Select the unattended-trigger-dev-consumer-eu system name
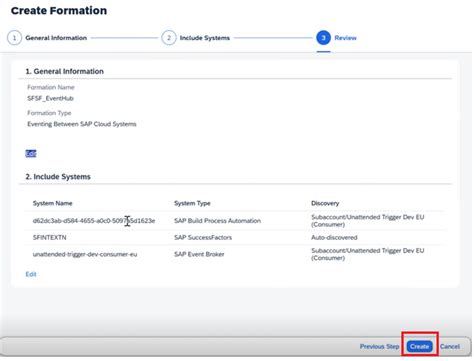 85,254
